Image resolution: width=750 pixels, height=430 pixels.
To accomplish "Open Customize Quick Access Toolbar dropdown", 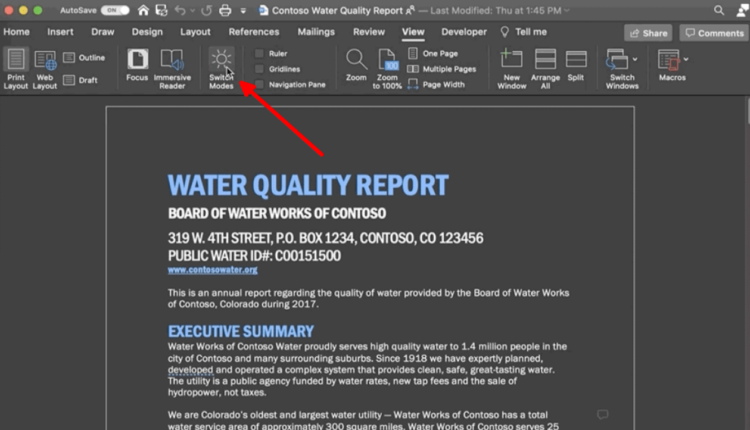I will [243, 11].
